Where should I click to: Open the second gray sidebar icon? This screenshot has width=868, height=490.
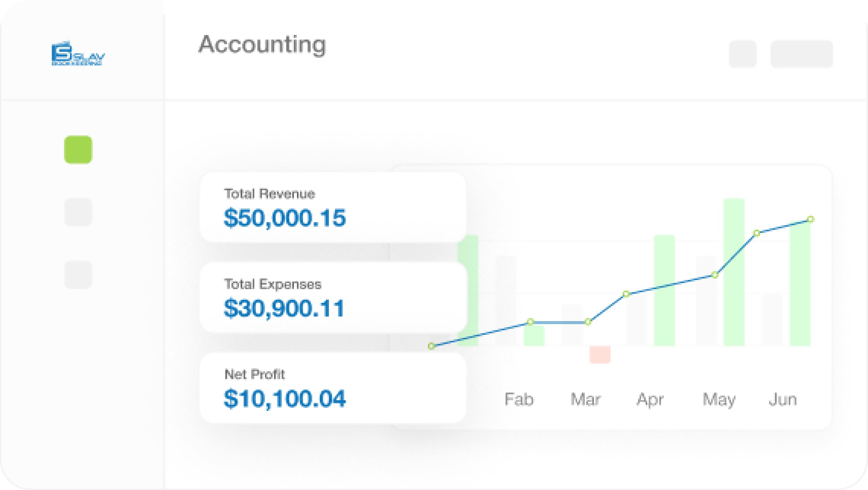point(78,212)
